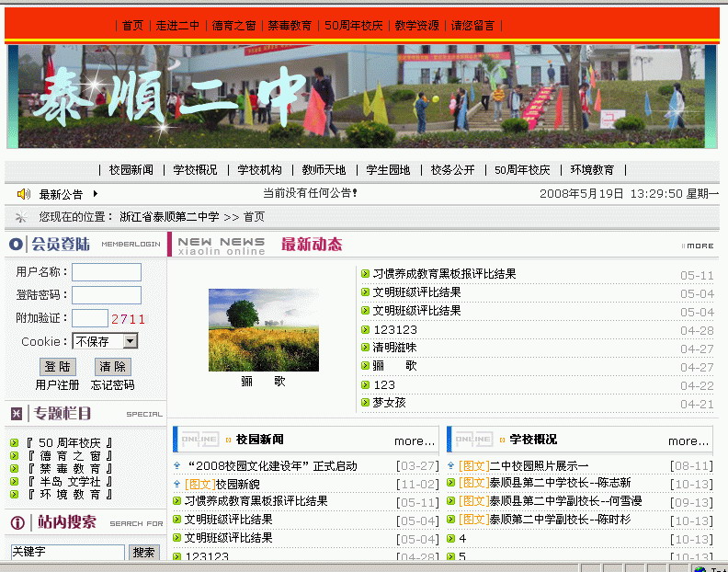Screen dimensions: 728x572
Task: Open 文明班级评比结果 dated 05-04 first entry
Action: click(x=417, y=292)
